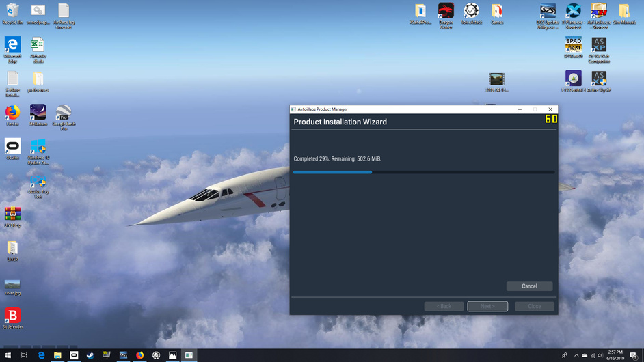Select the Excel spreadsheet file on desktop
Image resolution: width=644 pixels, height=362 pixels.
click(38, 50)
